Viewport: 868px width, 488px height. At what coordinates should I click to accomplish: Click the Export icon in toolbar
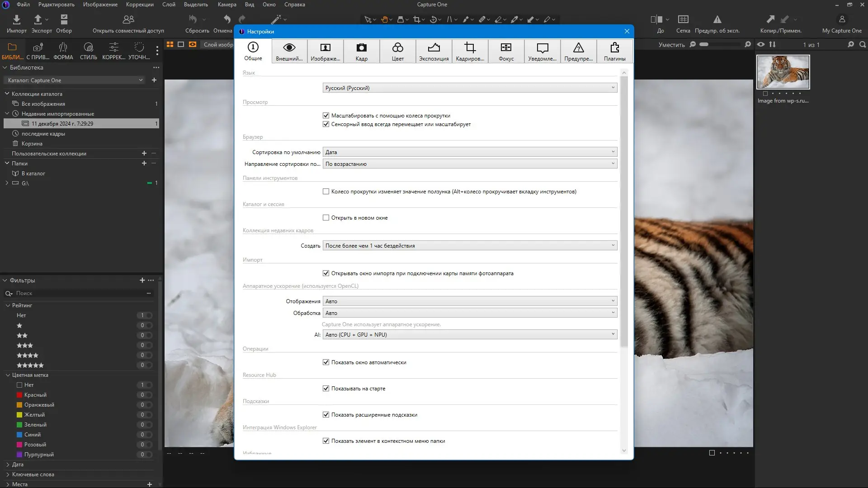38,20
